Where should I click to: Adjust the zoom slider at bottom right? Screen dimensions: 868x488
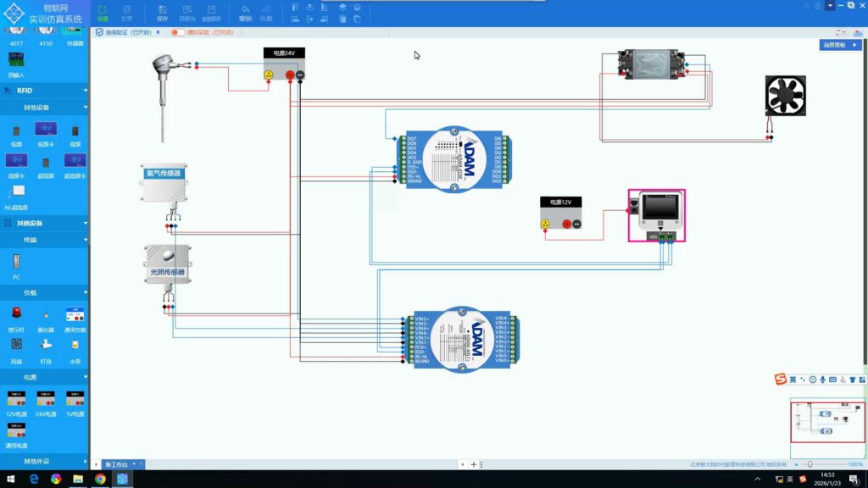tap(810, 464)
